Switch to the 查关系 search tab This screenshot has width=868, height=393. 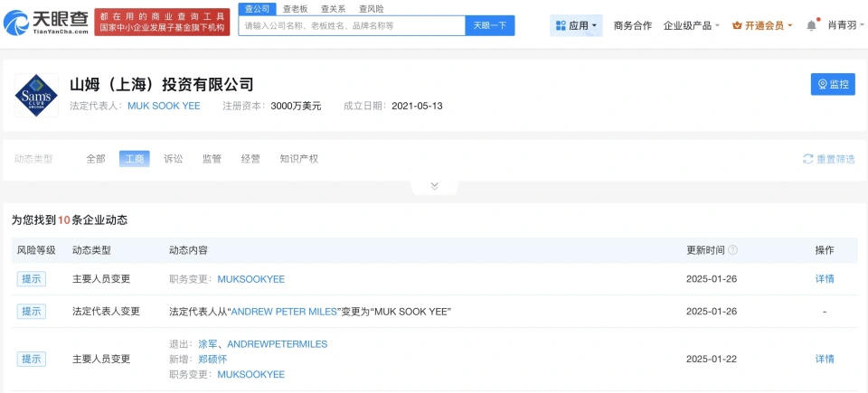pos(334,9)
